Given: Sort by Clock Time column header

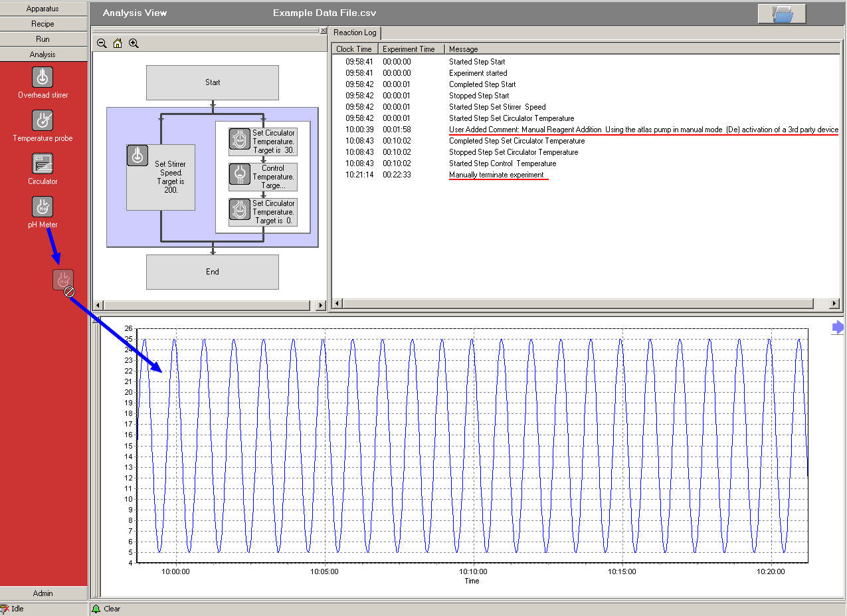Looking at the screenshot, I should [355, 49].
